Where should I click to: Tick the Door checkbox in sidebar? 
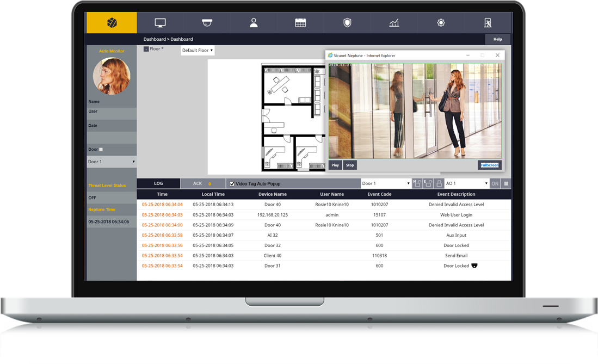pyautogui.click(x=101, y=150)
